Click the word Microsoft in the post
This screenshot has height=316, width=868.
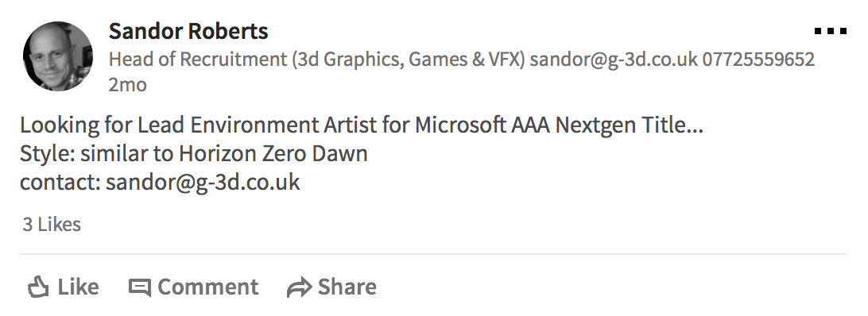[x=460, y=125]
